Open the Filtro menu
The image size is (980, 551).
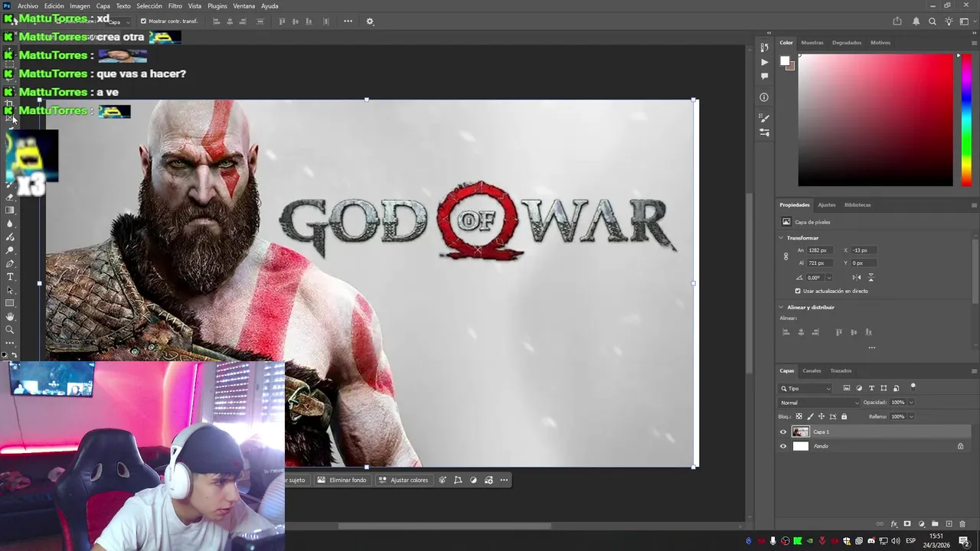pos(175,6)
